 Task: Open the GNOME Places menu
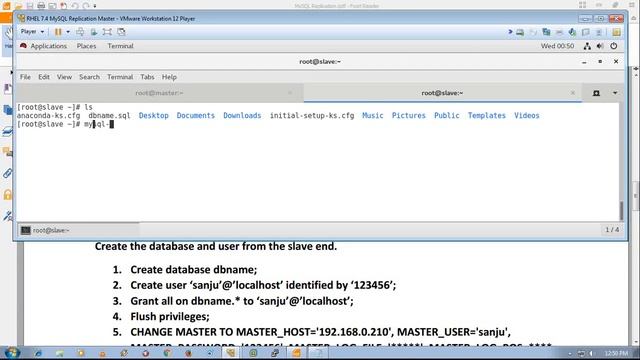pyautogui.click(x=86, y=46)
